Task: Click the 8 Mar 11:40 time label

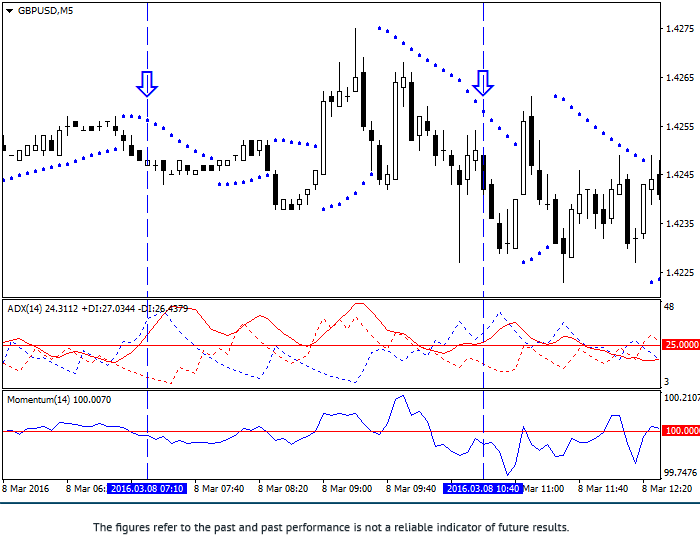Action: (603, 489)
